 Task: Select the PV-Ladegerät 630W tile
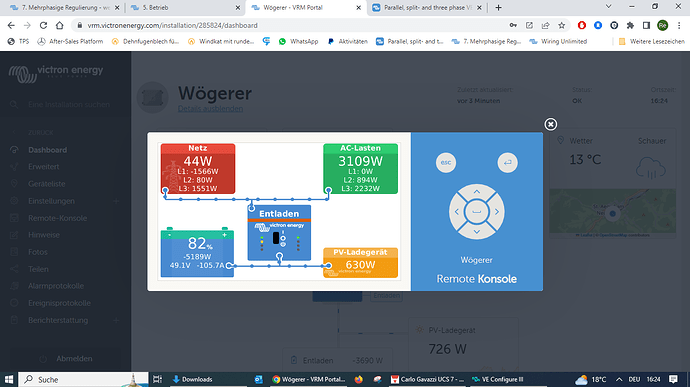(x=360, y=262)
